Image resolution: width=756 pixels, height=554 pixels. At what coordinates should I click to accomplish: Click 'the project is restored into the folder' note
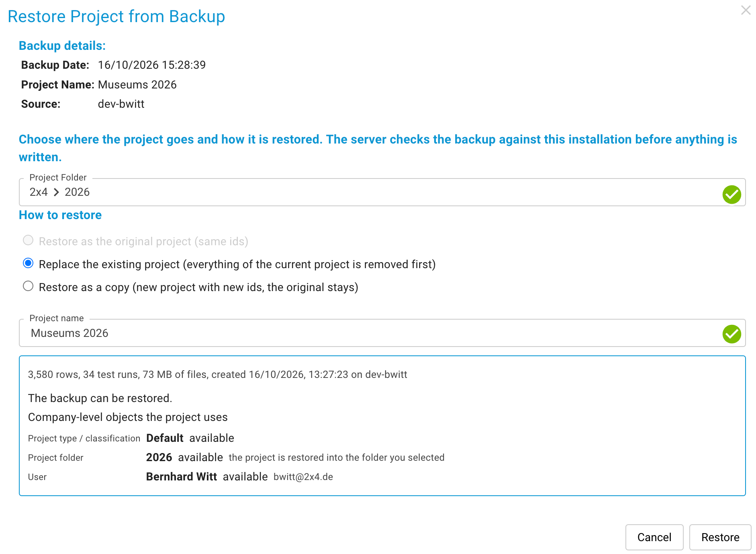337,458
